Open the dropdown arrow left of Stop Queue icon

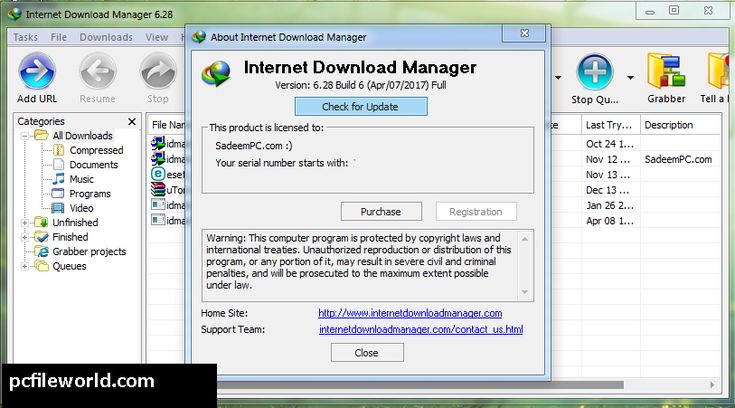click(x=558, y=77)
